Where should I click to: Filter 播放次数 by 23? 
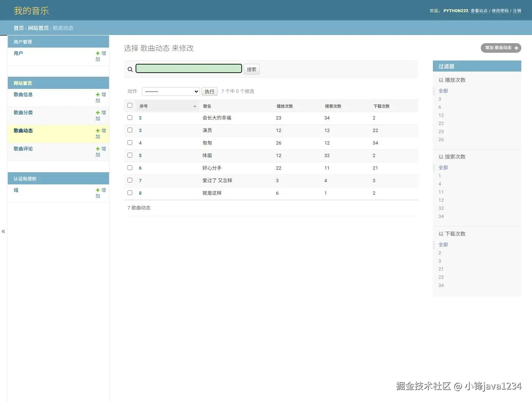(x=441, y=132)
